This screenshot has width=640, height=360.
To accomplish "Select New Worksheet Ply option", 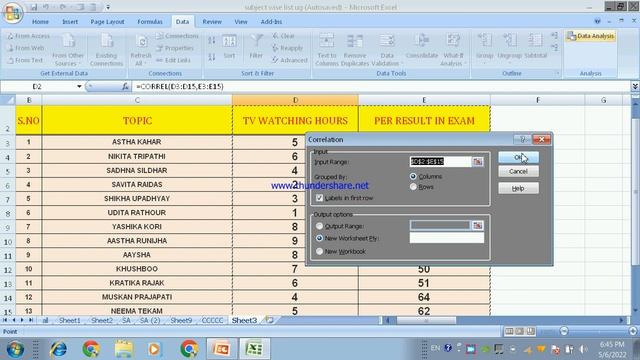I will (x=319, y=238).
